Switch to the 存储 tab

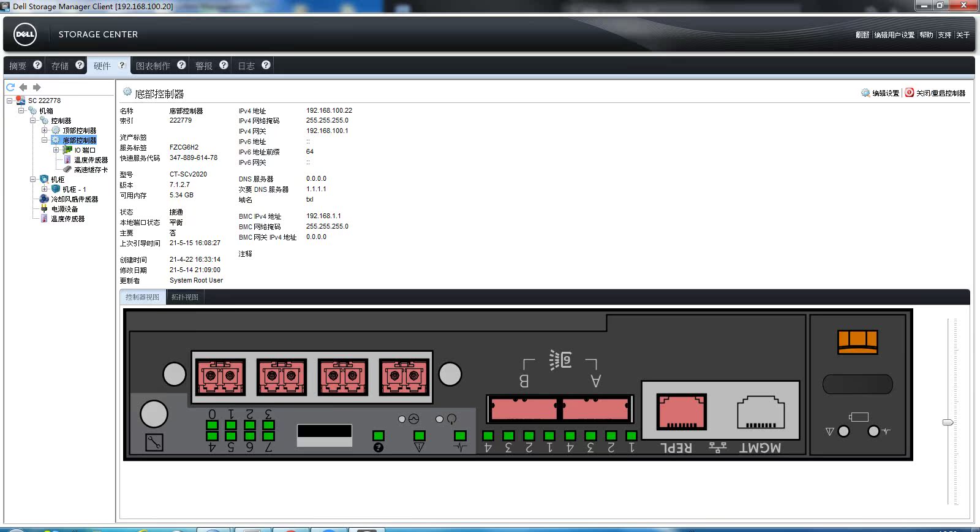pyautogui.click(x=60, y=66)
